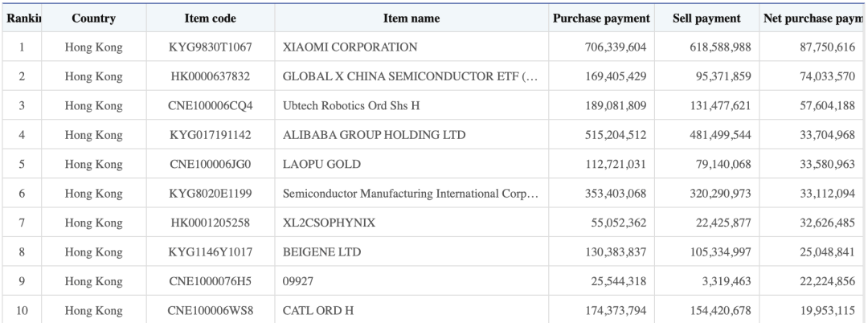
Task: Open Semiconductor Manufacturing International Corp entry
Action: click(x=411, y=194)
